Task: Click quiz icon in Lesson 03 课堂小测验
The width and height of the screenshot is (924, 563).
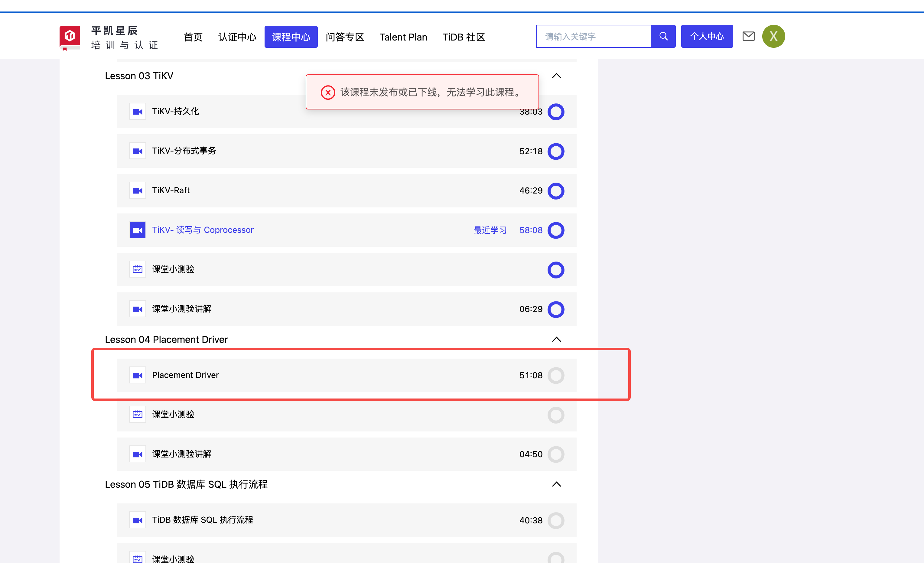Action: (x=137, y=269)
